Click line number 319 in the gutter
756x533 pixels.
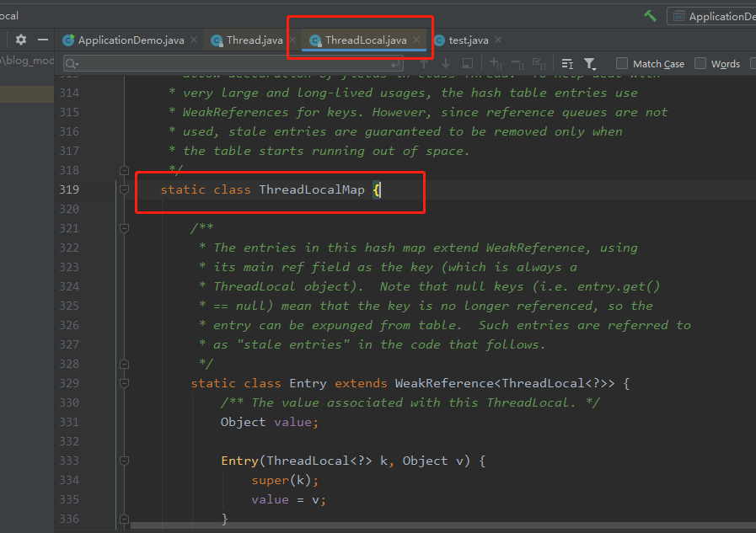[69, 189]
